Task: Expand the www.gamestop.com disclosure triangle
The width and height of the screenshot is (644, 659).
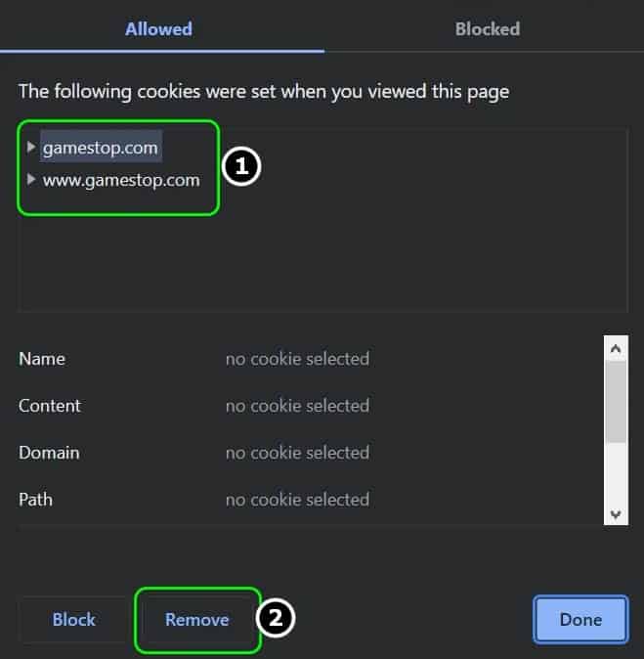Action: click(30, 180)
